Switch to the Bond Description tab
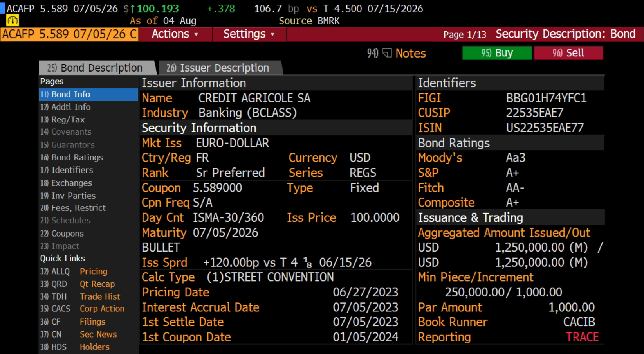Image resolution: width=644 pixels, height=354 pixels. pos(97,68)
